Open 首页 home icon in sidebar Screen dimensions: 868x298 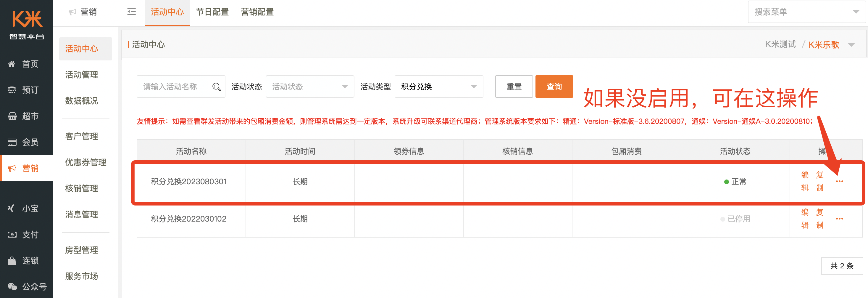(12, 64)
